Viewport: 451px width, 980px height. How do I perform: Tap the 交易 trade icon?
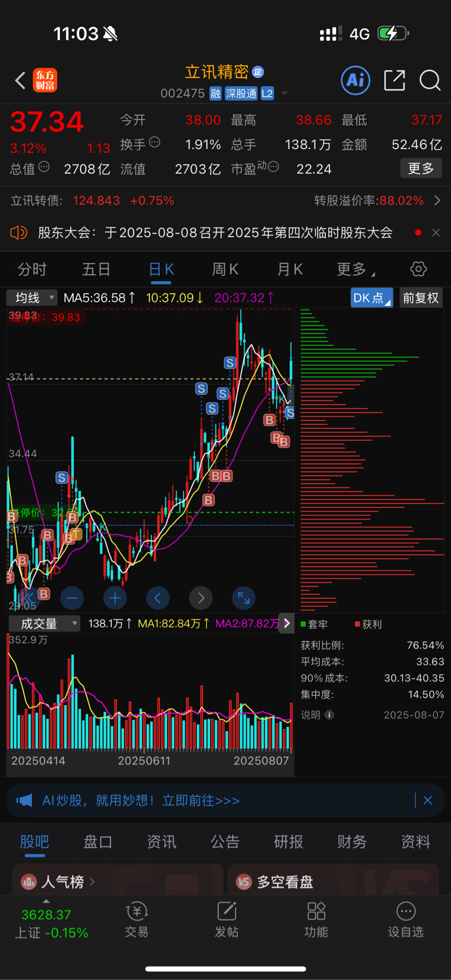click(136, 920)
